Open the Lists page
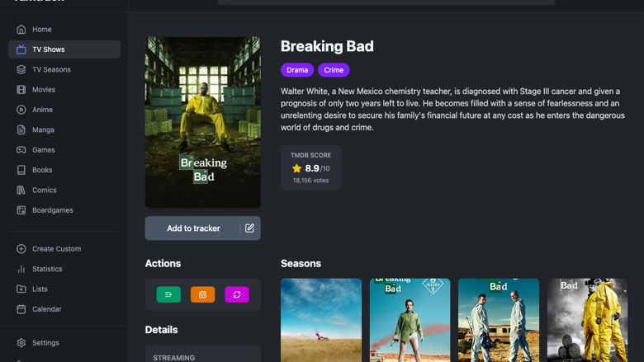This screenshot has height=362, width=644. coord(64,289)
